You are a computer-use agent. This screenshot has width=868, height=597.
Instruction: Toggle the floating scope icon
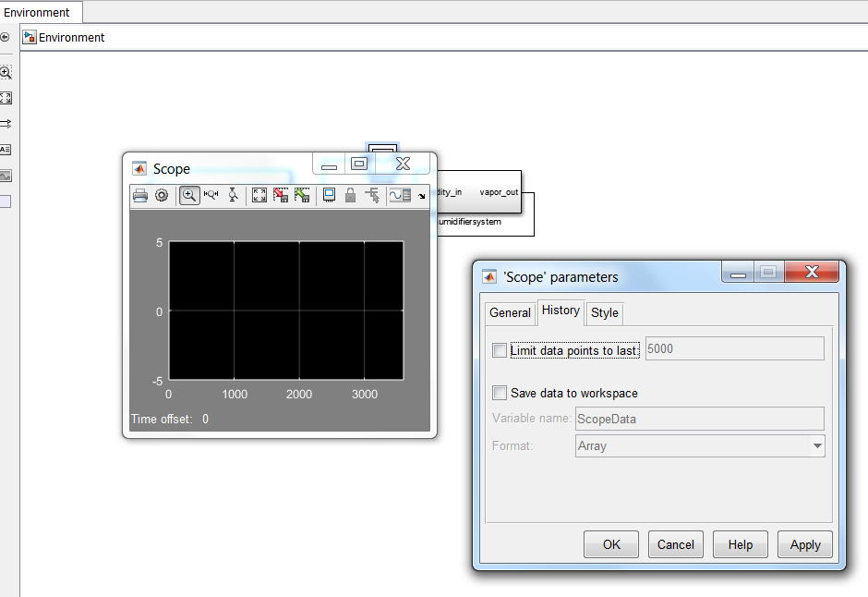point(329,195)
